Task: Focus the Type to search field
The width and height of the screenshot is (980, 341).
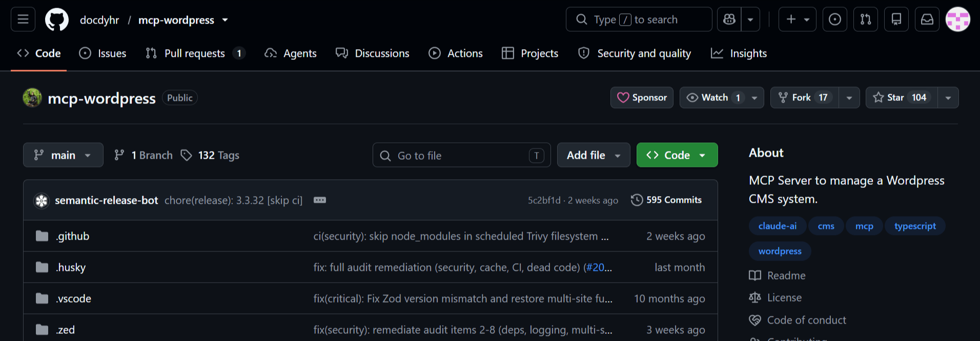Action: [639, 19]
